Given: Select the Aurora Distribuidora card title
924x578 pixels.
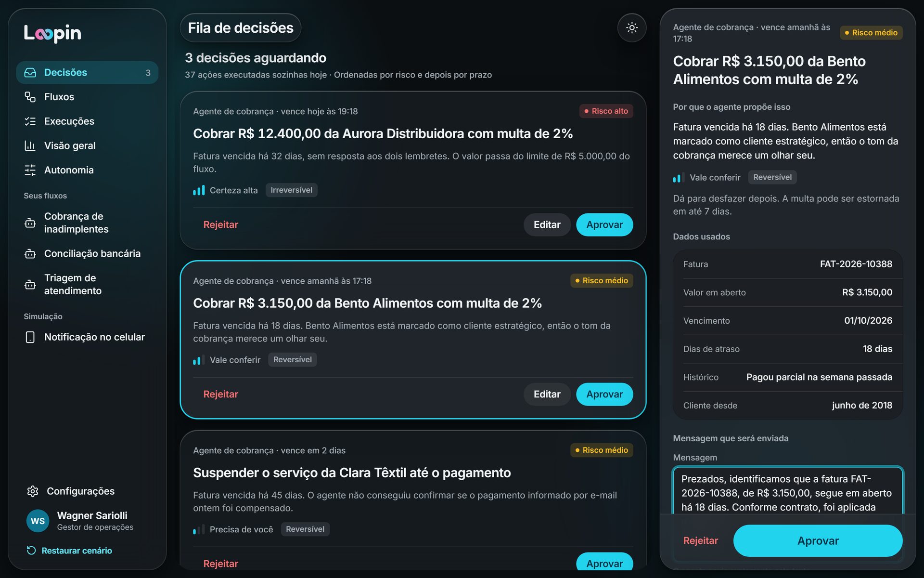Looking at the screenshot, I should pyautogui.click(x=383, y=134).
